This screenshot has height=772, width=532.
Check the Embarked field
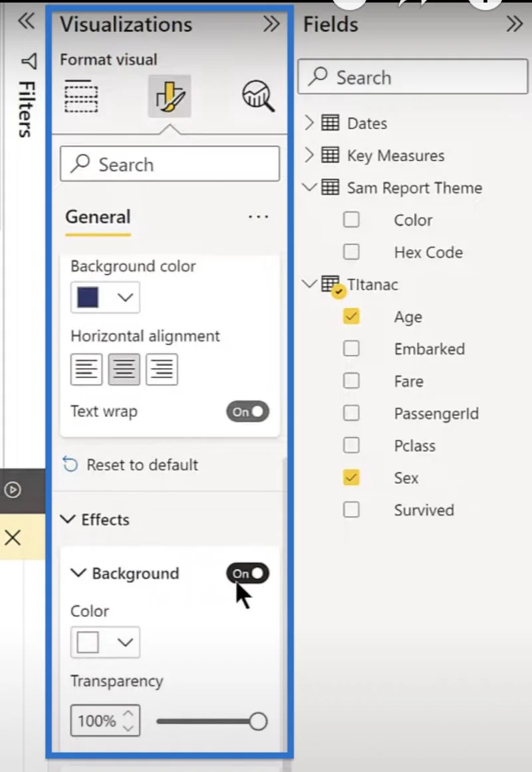point(351,348)
